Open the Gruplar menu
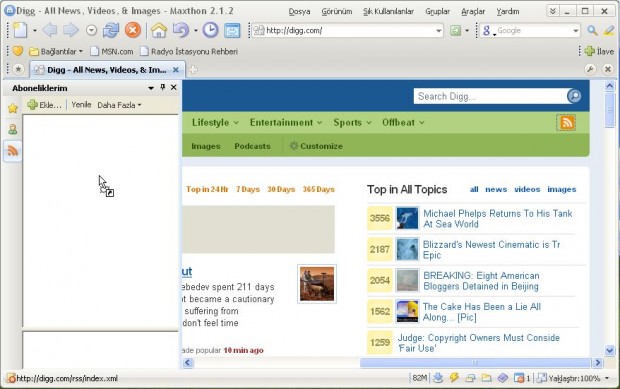Screen dimensions: 620x389 (x=437, y=11)
